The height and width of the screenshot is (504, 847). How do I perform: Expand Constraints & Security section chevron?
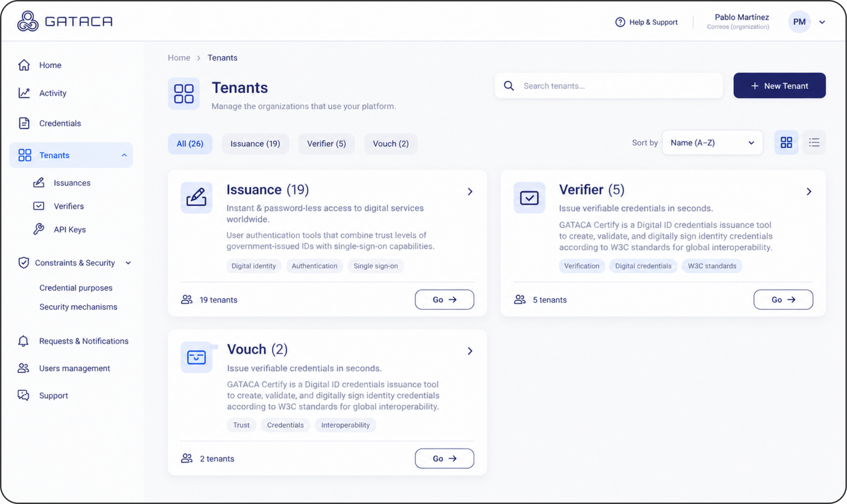(x=128, y=263)
